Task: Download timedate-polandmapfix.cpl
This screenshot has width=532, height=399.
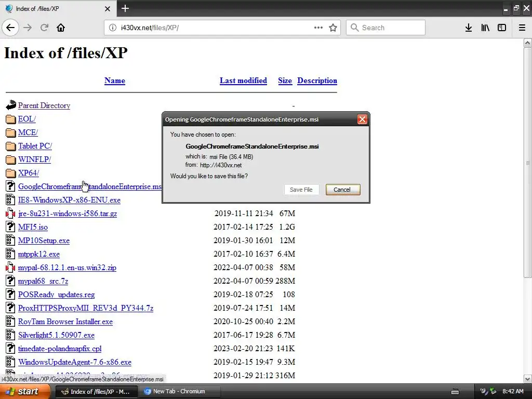Action: 60,349
